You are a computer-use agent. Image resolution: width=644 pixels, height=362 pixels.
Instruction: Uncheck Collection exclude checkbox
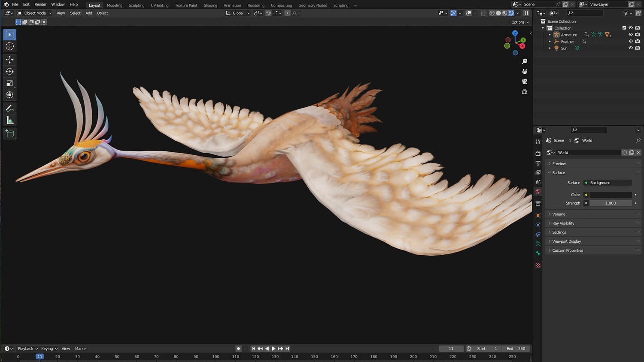(624, 28)
